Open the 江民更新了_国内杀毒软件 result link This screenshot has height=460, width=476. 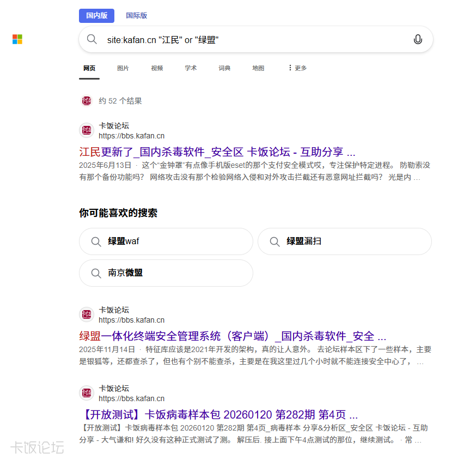tap(217, 152)
